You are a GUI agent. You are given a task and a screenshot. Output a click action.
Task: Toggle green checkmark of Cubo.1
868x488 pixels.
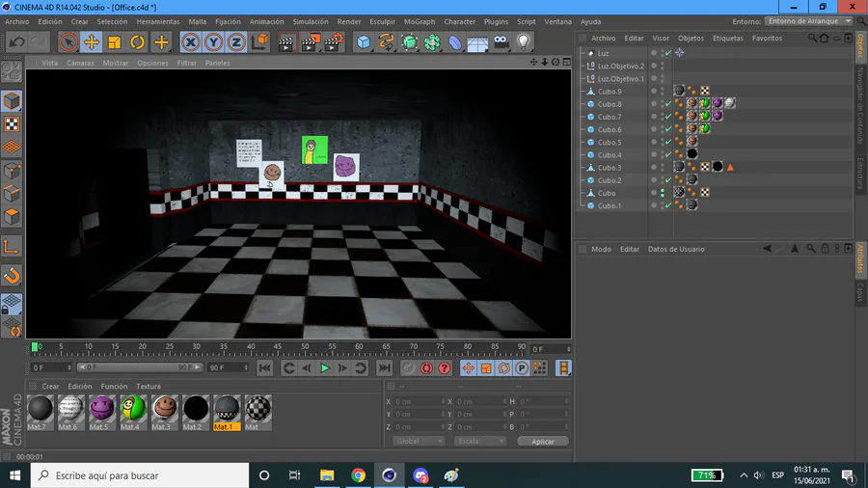(668, 205)
